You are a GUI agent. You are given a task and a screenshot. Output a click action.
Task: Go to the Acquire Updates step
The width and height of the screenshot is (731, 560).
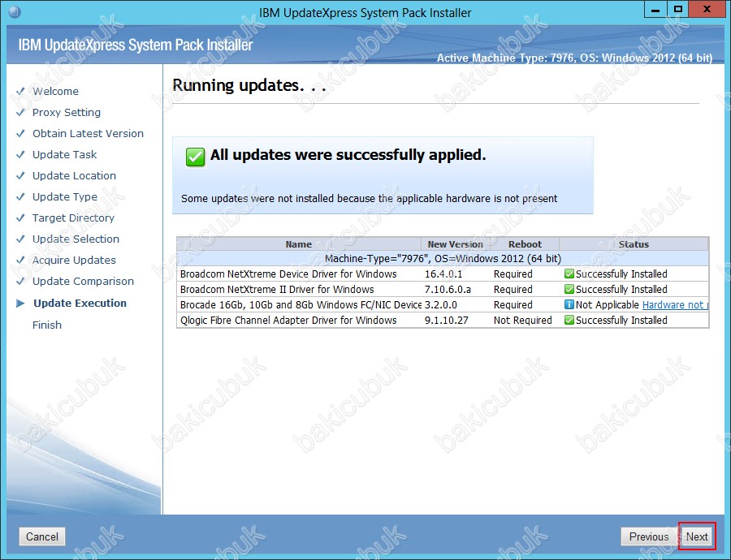[74, 260]
